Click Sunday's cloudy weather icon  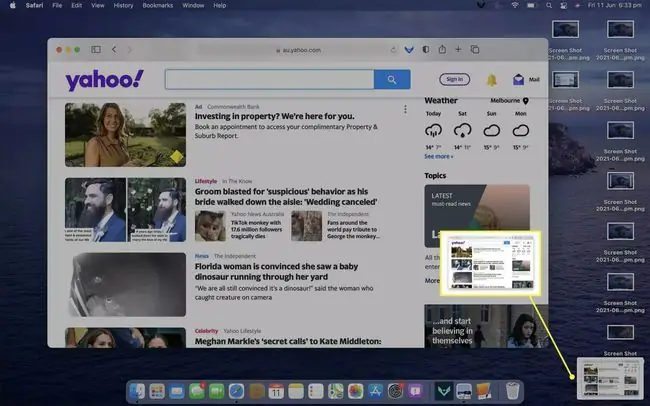point(492,131)
